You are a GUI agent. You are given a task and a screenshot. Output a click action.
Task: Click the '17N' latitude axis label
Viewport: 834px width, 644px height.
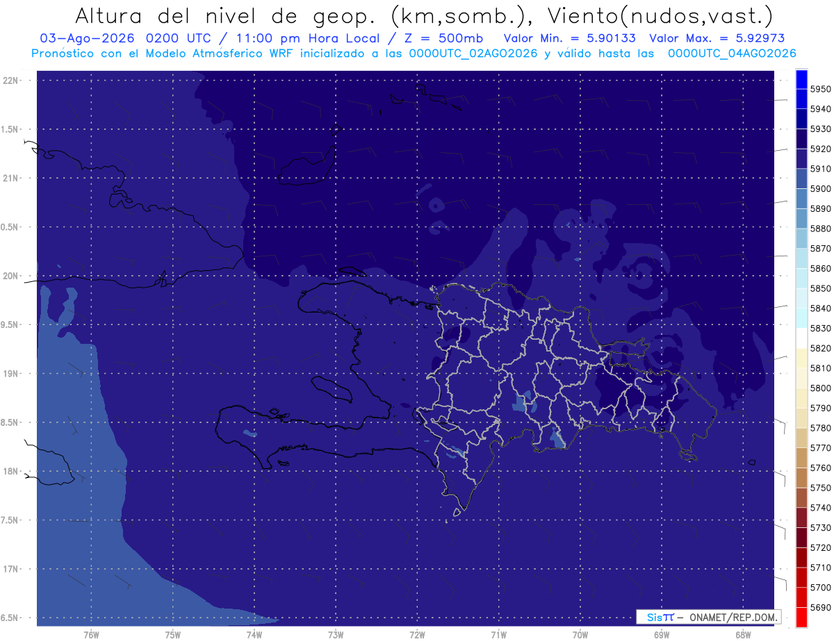pos(10,569)
